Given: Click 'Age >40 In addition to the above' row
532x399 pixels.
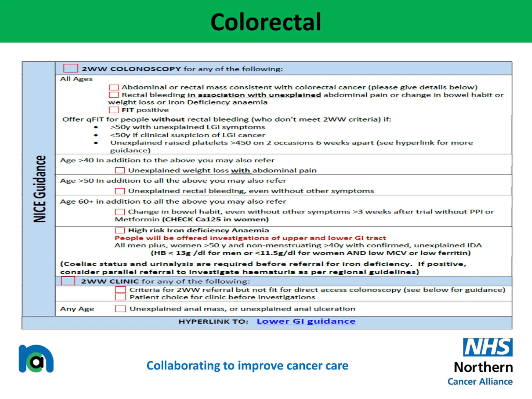Looking at the screenshot, I should click(x=167, y=160).
